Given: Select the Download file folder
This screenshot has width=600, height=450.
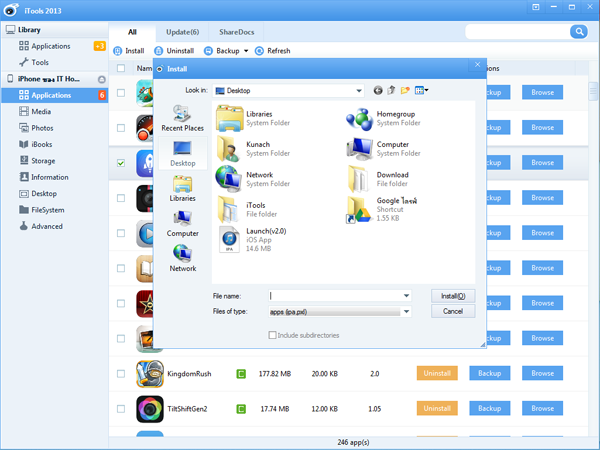Looking at the screenshot, I should [x=378, y=179].
